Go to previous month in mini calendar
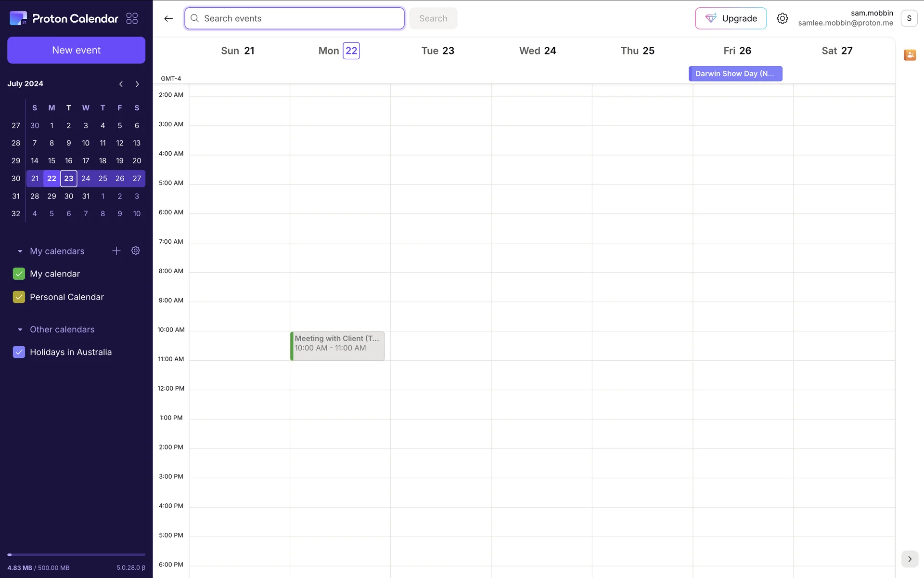Viewport: 924px width, 578px height. tap(121, 84)
